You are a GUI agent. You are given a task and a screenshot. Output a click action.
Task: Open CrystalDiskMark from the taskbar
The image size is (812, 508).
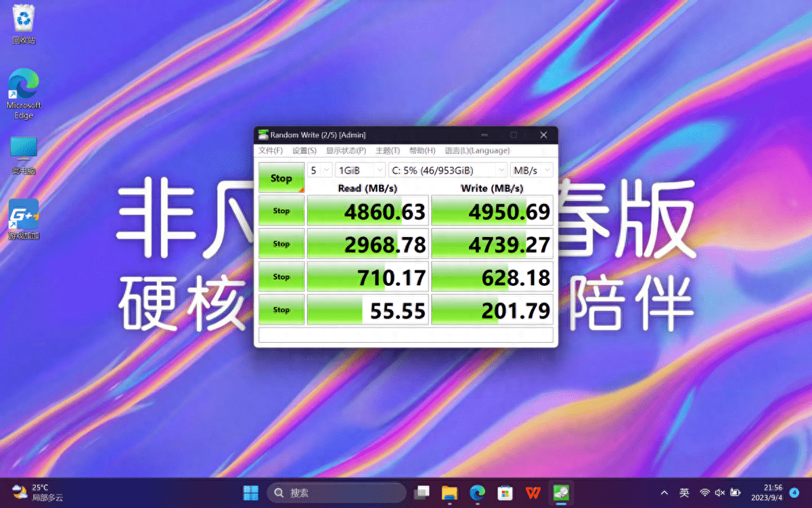561,492
